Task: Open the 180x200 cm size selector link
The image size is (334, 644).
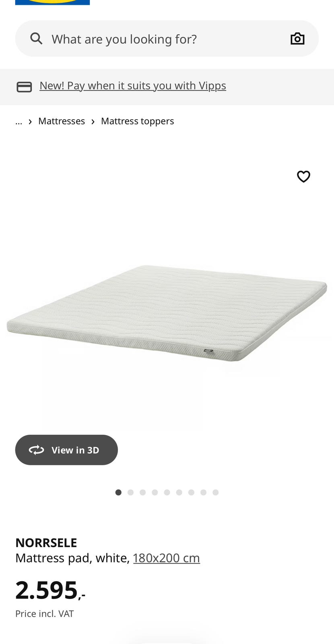Action: click(x=166, y=558)
